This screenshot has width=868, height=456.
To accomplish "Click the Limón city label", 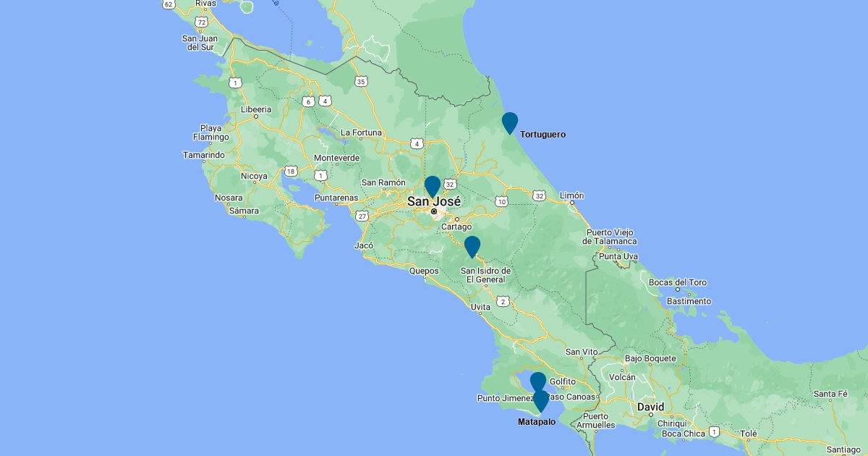I will (571, 196).
